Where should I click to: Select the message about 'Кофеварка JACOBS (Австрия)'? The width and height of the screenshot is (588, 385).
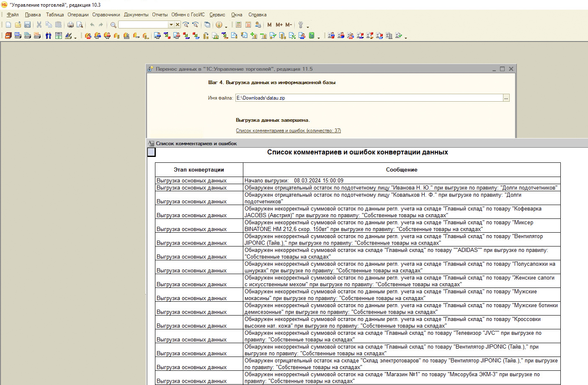[402, 212]
